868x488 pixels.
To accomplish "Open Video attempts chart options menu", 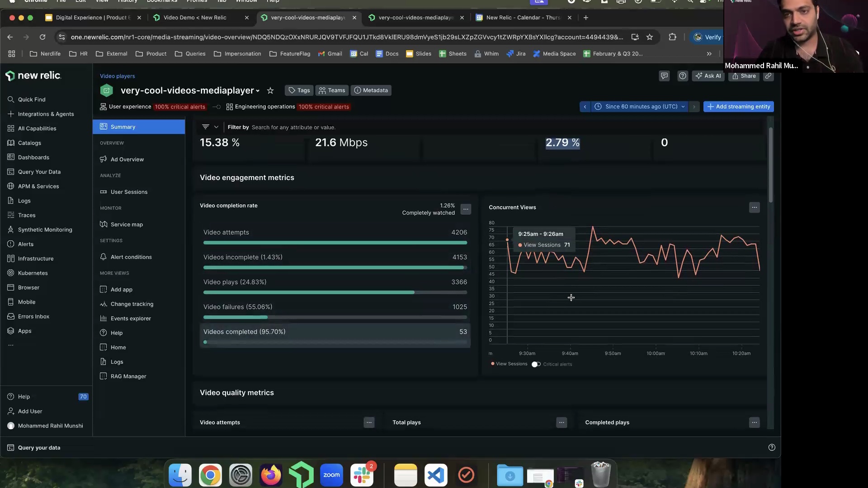I will coord(369,422).
